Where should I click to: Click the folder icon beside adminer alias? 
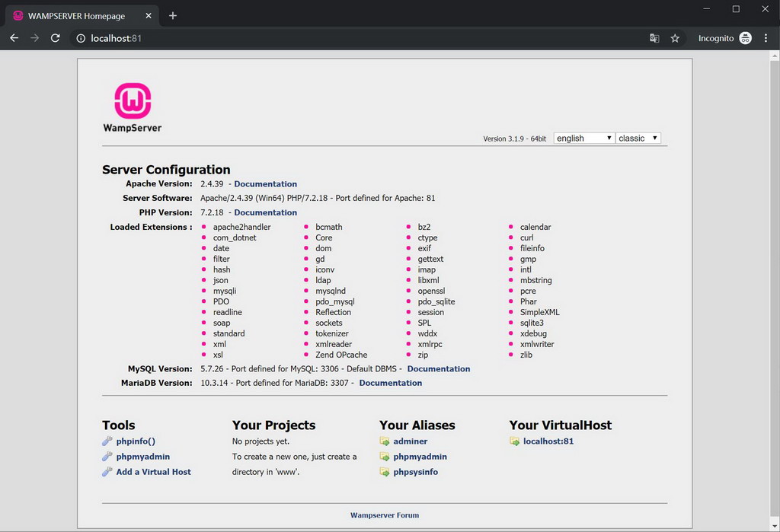click(x=385, y=441)
